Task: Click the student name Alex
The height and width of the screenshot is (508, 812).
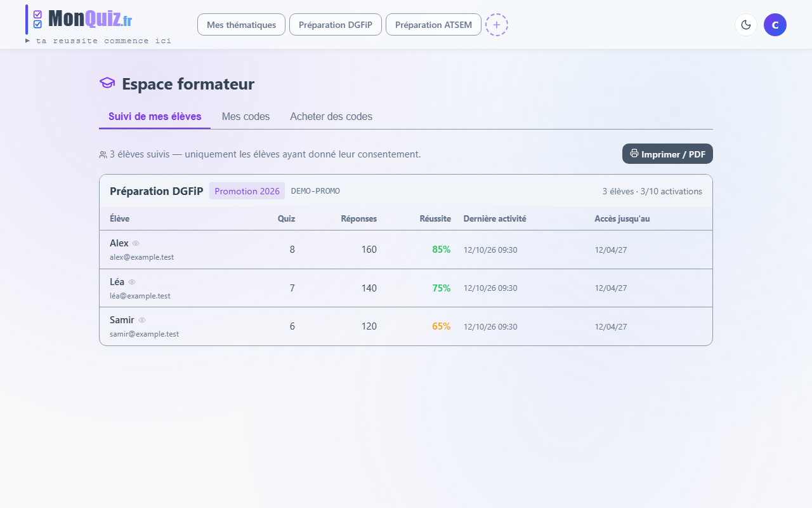Action: 119,243
